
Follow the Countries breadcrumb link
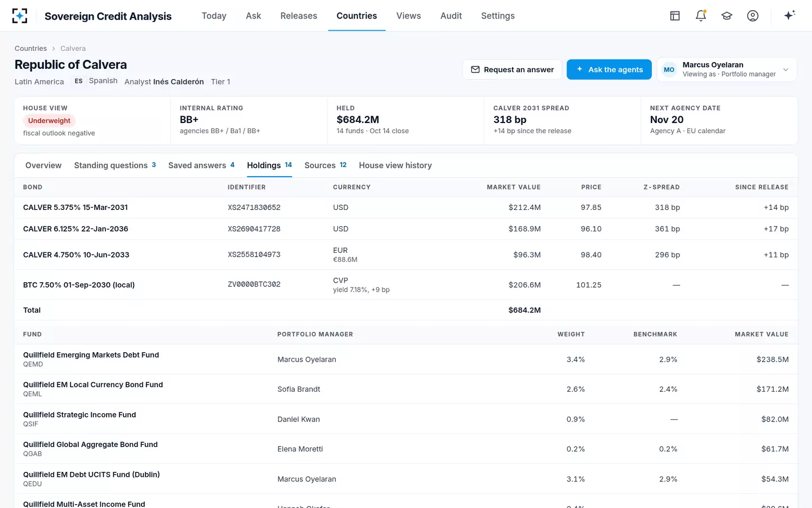(x=30, y=49)
